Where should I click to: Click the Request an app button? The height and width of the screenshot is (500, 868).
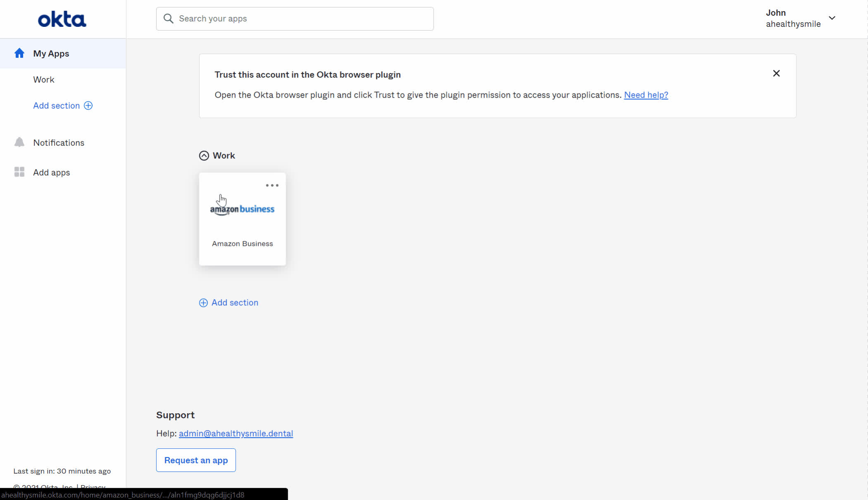196,460
